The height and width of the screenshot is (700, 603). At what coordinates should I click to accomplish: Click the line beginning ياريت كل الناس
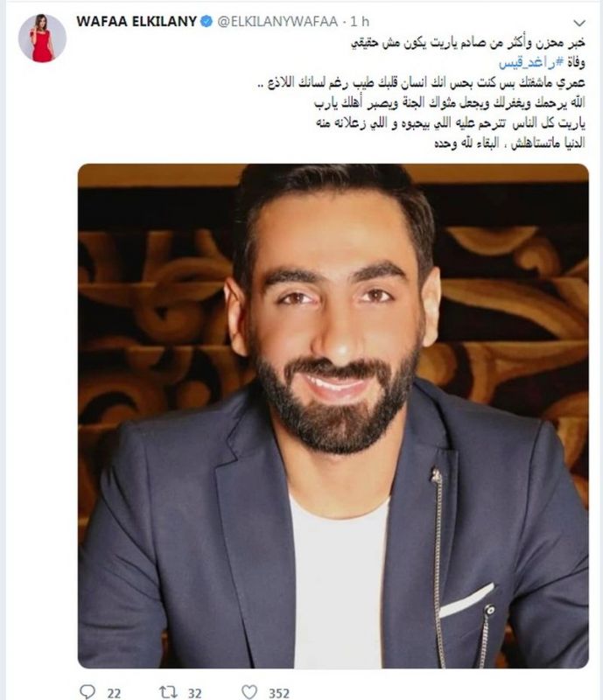coord(451,123)
